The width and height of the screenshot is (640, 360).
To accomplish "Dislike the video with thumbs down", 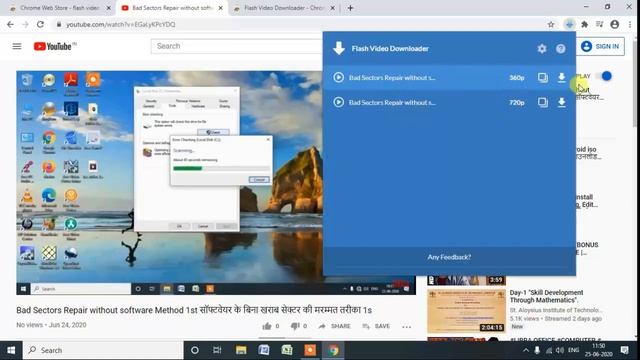I will click(295, 326).
